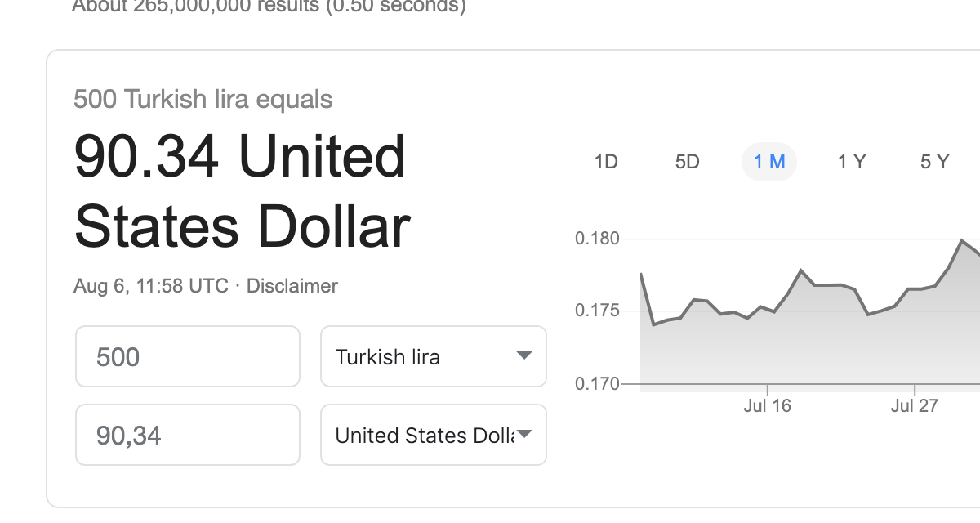
Task: Click the exchange rate chart's peak point
Action: (x=963, y=240)
